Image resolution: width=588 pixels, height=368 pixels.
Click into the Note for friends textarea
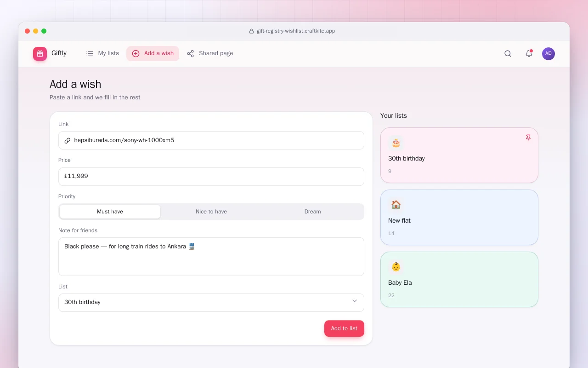coord(211,257)
